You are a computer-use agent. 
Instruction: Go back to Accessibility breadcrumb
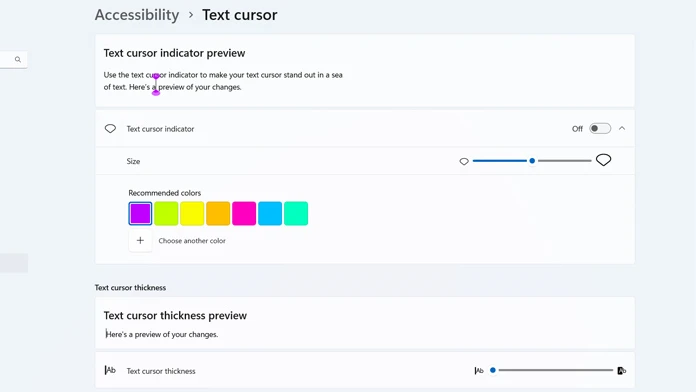click(x=137, y=15)
